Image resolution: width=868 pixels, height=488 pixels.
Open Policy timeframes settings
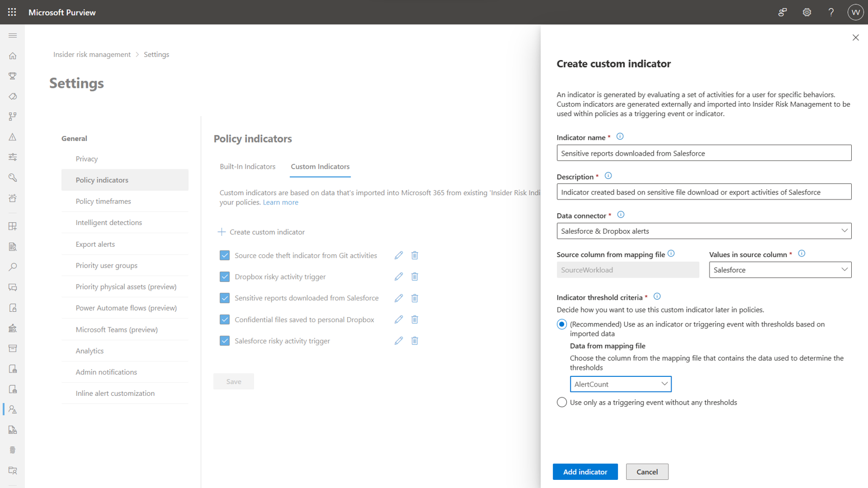[125, 201]
